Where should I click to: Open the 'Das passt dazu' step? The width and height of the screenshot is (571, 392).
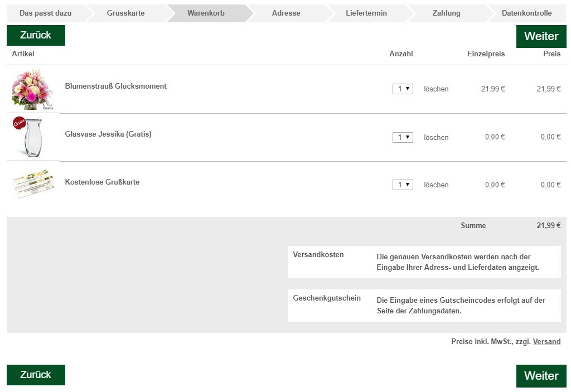point(46,13)
